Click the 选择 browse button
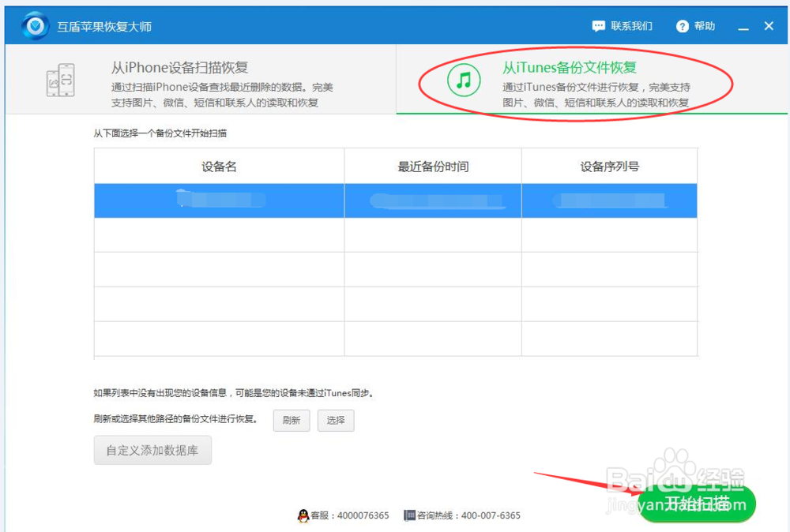The height and width of the screenshot is (532, 790). tap(336, 421)
